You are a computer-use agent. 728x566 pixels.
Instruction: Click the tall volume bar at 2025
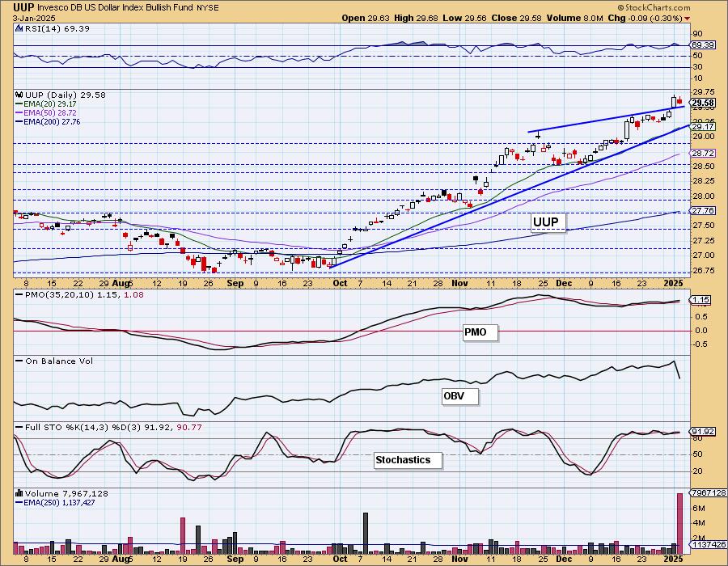679,523
